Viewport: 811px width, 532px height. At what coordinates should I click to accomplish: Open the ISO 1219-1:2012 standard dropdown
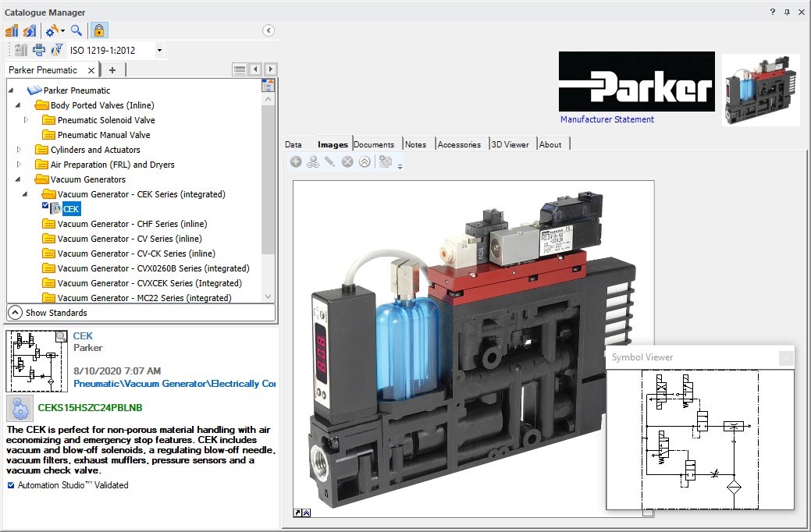[159, 50]
